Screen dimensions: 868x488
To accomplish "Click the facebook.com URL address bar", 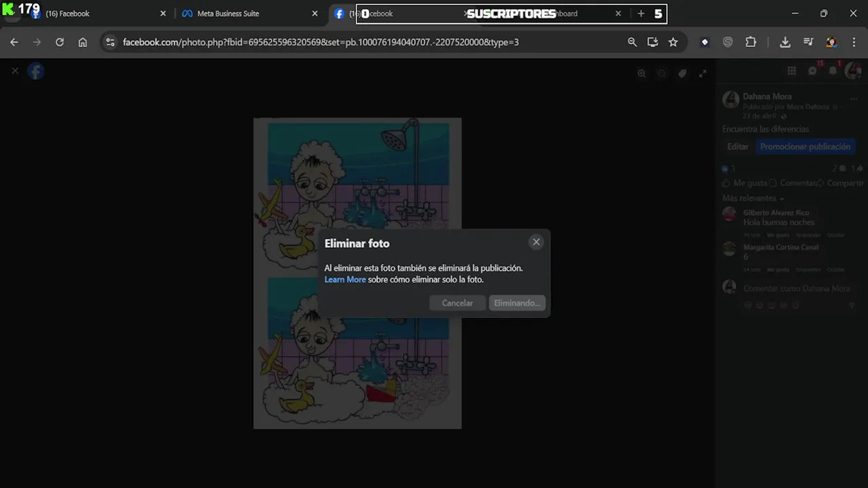I will click(x=321, y=42).
